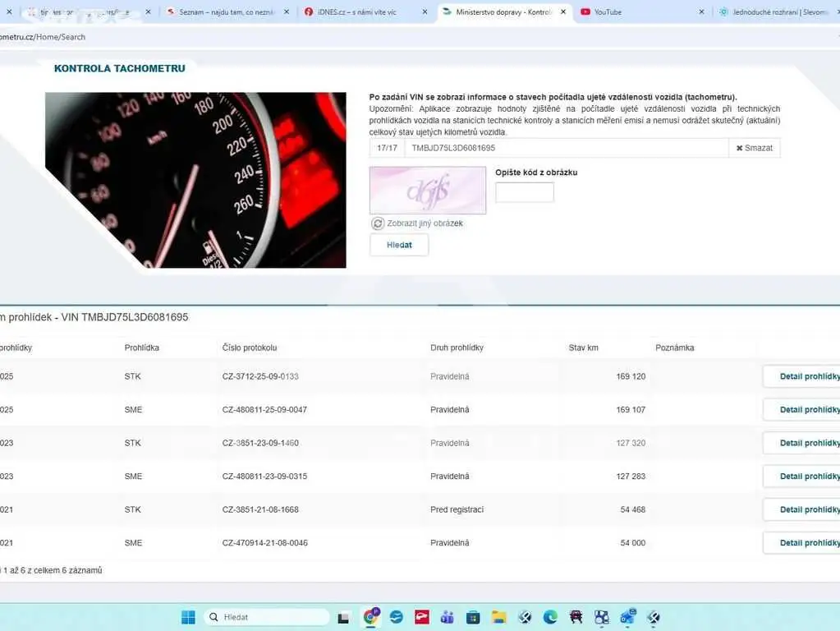
Task: Open Detail prohlídky for protocol CZ-470914-21-08-0046
Action: 801,542
